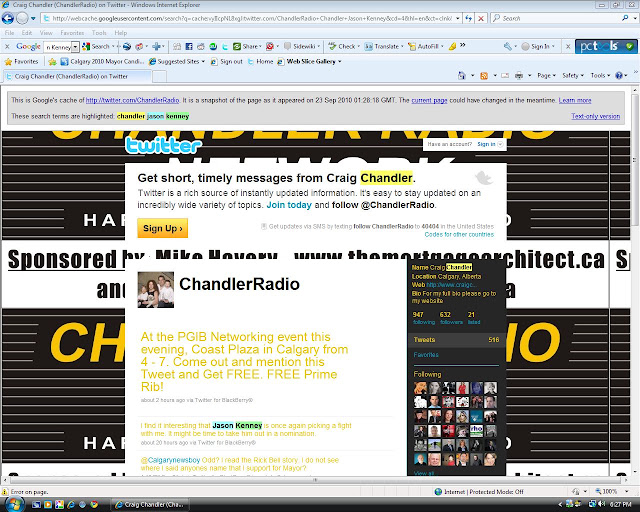
Task: Click the search magnifier in the IE search box
Action: click(625, 18)
